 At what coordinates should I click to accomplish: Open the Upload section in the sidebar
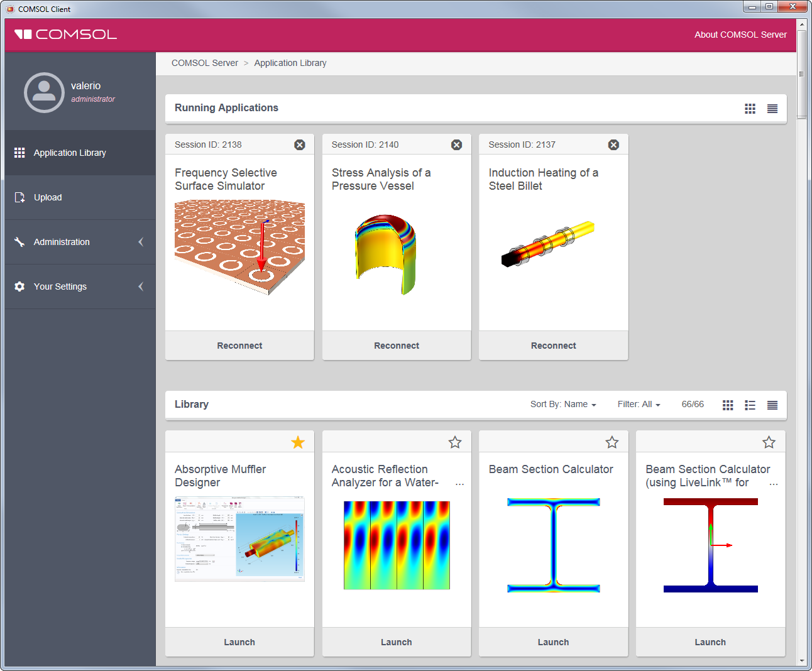[x=48, y=197]
